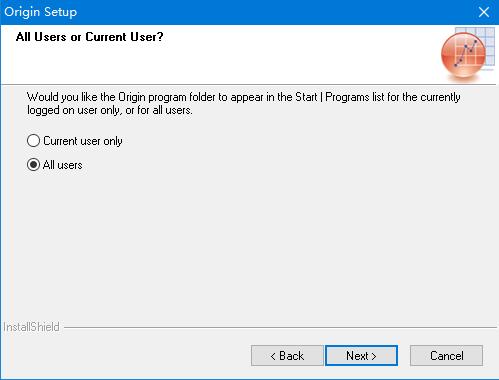Choose the All users radio button
Image resolution: width=499 pixels, height=380 pixels.
(33, 165)
